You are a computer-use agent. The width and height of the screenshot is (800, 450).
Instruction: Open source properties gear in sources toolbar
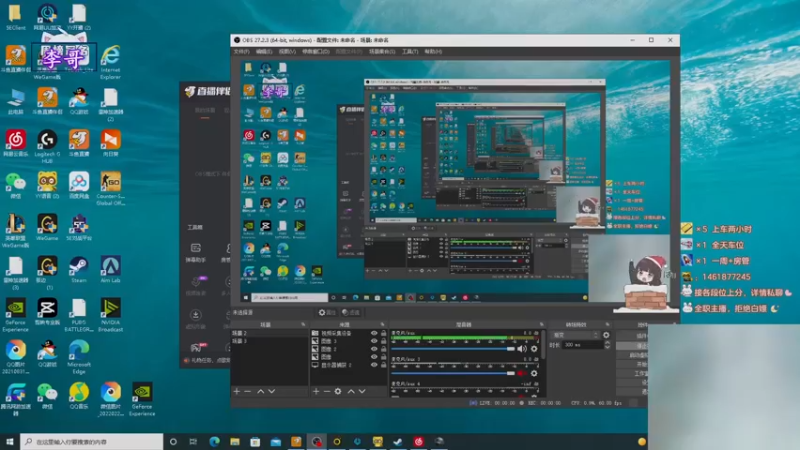point(338,391)
